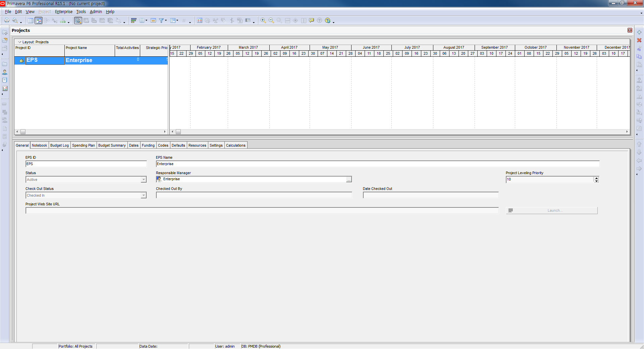Screen dimensions: 644x349
Task: Switch to the Codes tab
Action: point(163,145)
